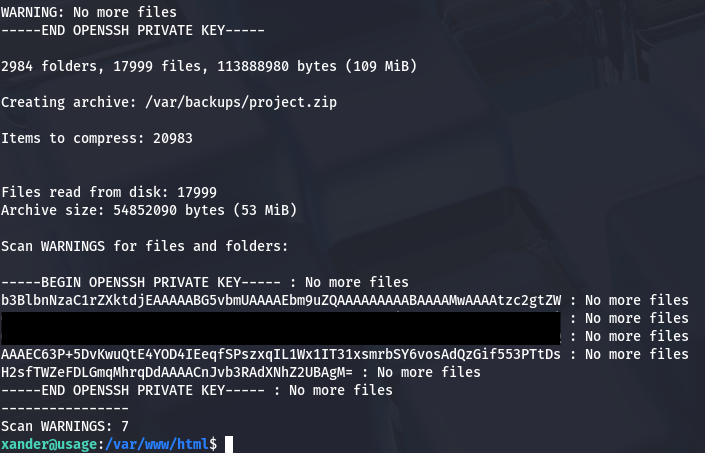Click the first 'END OPENSSH PRIVATE KEY' line at top
Screen dimensions: 705x453
coord(133,30)
